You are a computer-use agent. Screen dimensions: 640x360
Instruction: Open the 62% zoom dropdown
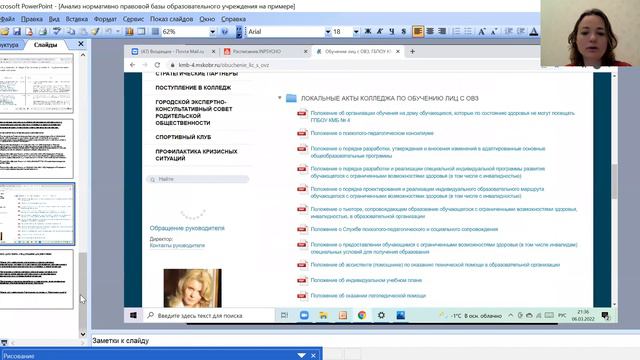point(213,31)
